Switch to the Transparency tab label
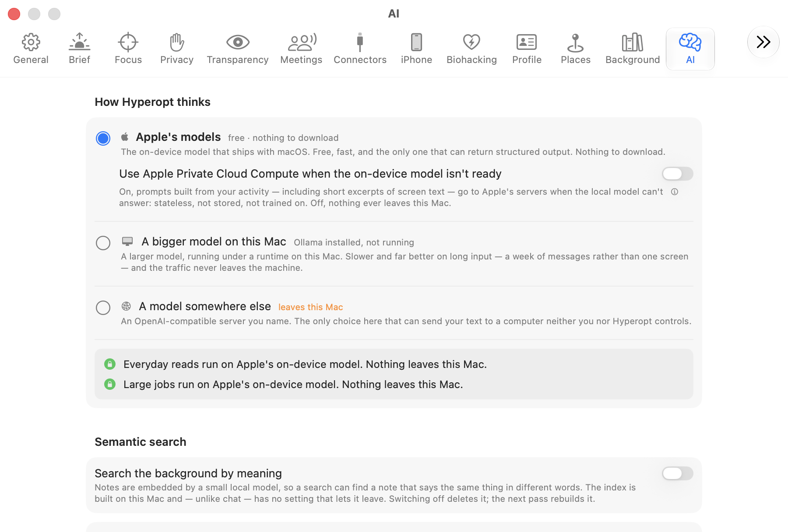Screen dimensions: 788x532 point(238,60)
